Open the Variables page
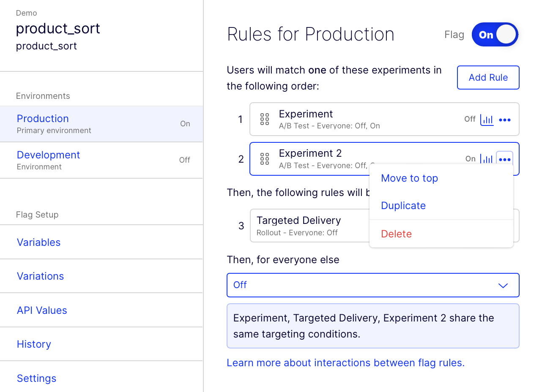Screen dimensions: 542x392 (x=38, y=242)
